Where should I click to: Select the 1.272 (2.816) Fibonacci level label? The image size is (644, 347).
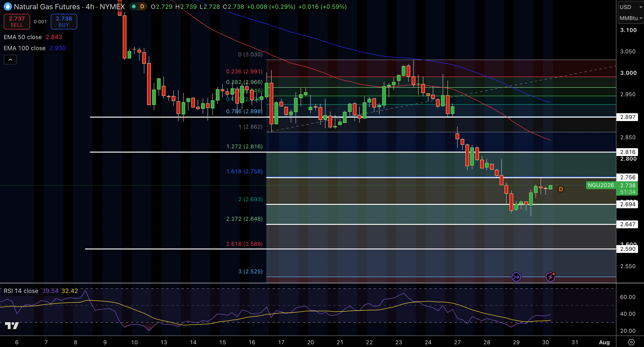pyautogui.click(x=244, y=147)
